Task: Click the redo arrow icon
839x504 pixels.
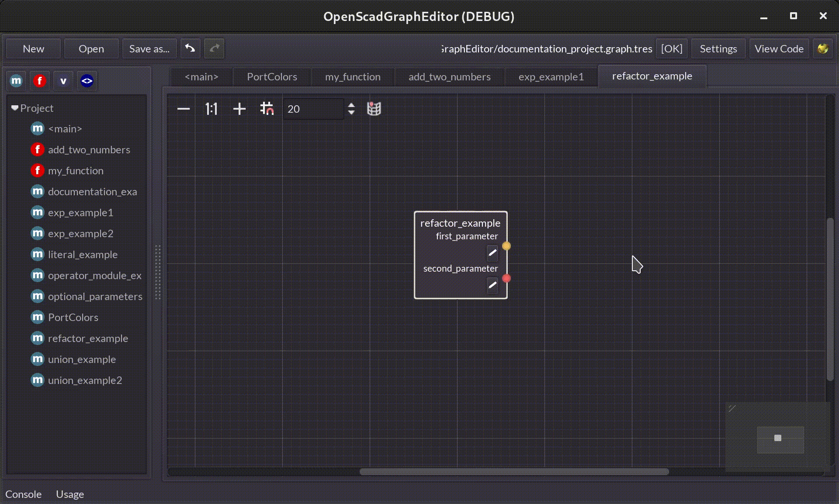Action: click(x=214, y=48)
